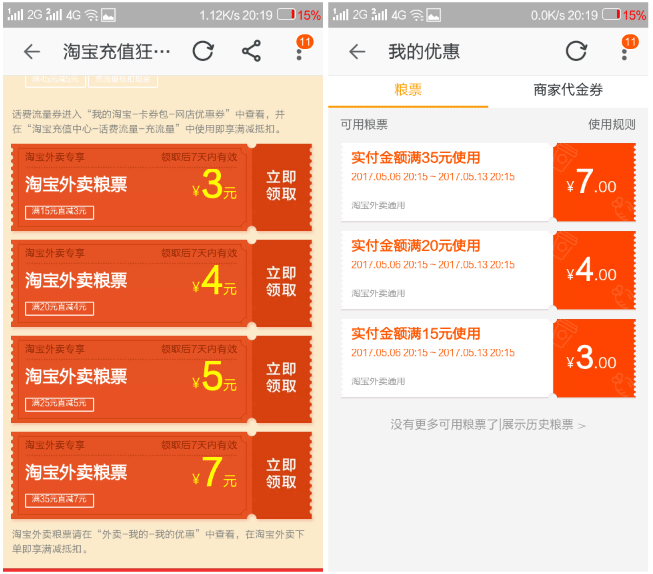Claim the ¥3元 coupon with 立即领取

tap(282, 186)
